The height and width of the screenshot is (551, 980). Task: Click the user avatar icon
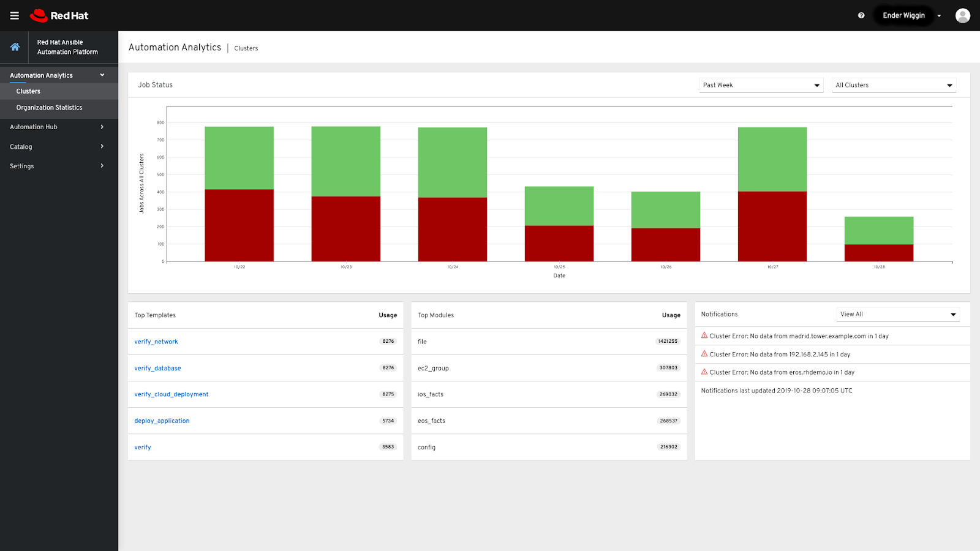point(962,16)
